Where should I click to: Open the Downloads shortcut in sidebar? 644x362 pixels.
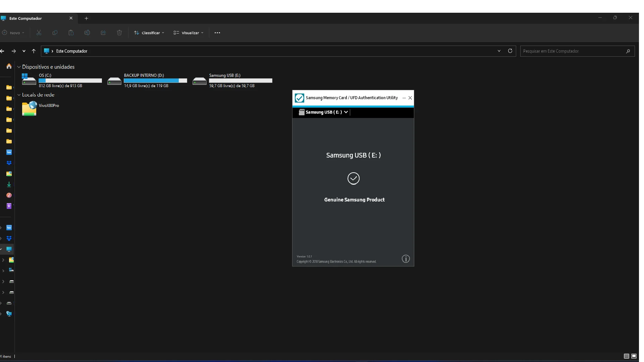click(x=9, y=184)
